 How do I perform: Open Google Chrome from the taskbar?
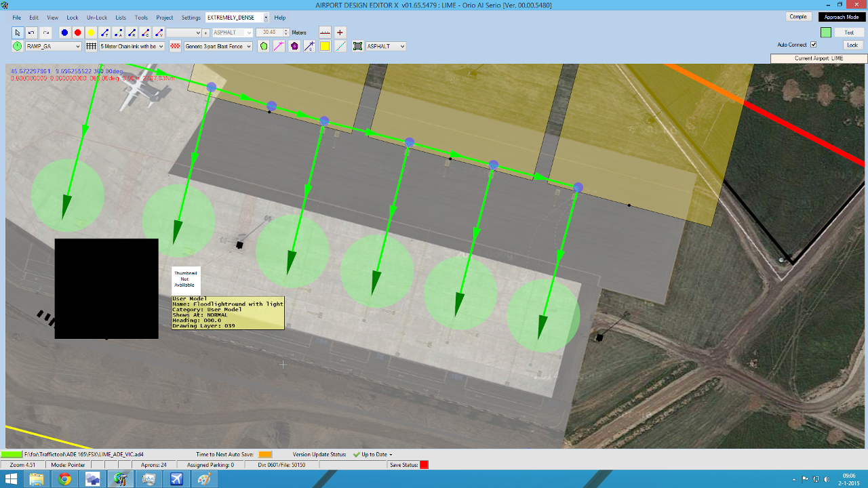click(x=65, y=479)
